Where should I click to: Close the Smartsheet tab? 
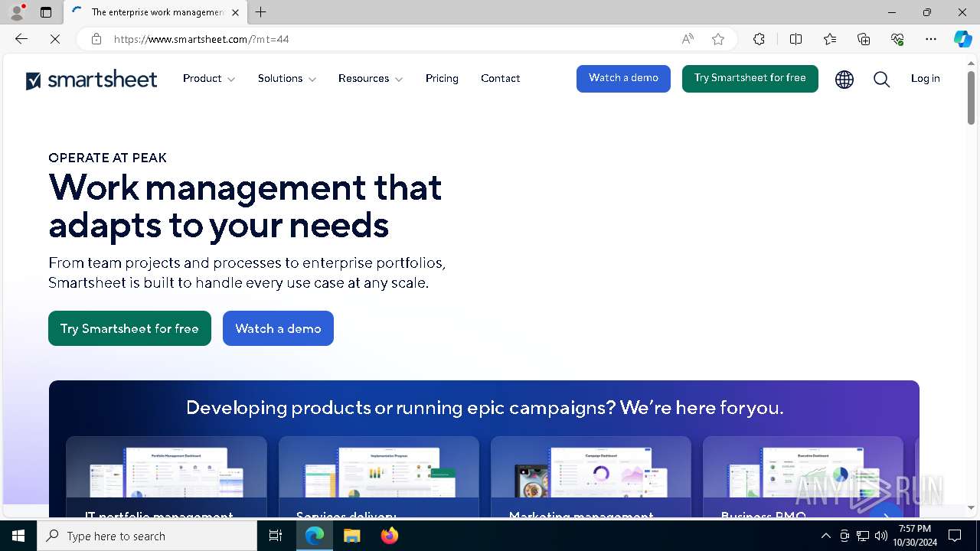235,12
